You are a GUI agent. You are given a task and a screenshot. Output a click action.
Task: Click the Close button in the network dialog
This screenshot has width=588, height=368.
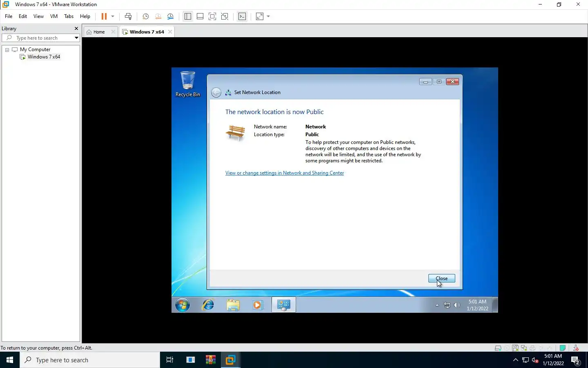pyautogui.click(x=442, y=278)
